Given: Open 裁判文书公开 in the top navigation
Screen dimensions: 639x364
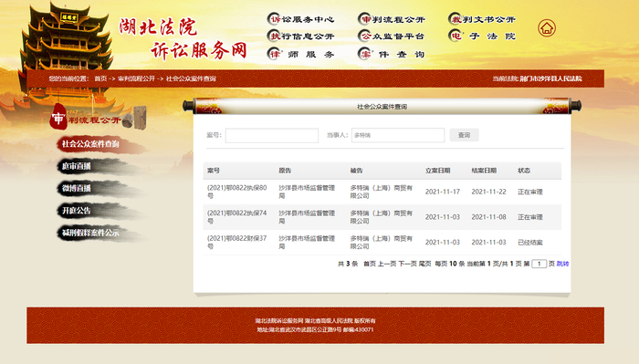Looking at the screenshot, I should pyautogui.click(x=482, y=19).
